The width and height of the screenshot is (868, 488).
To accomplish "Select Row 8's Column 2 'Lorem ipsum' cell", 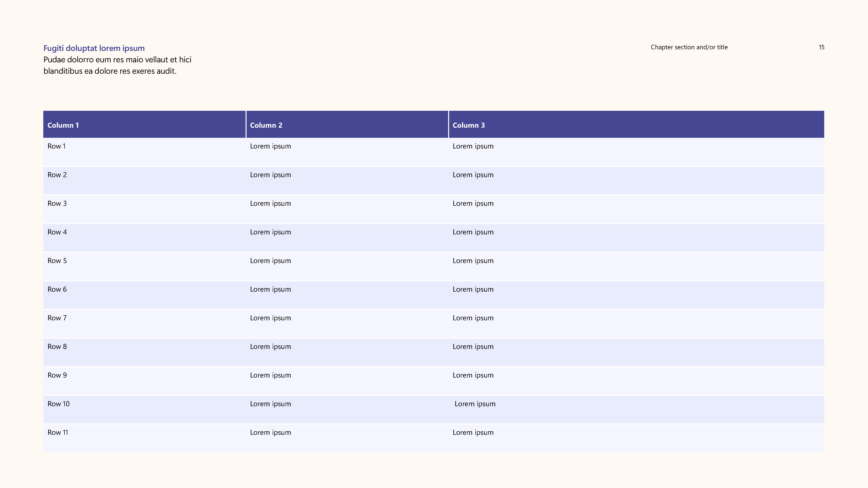I will click(347, 353).
